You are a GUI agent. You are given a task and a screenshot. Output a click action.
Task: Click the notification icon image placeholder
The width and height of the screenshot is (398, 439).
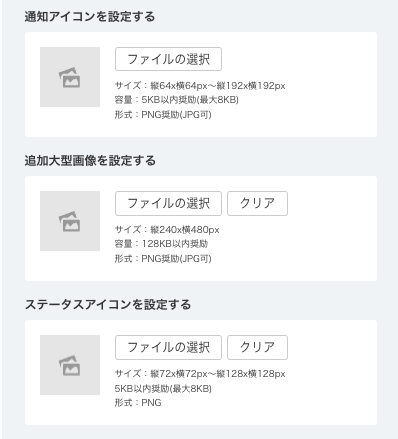[x=70, y=77]
